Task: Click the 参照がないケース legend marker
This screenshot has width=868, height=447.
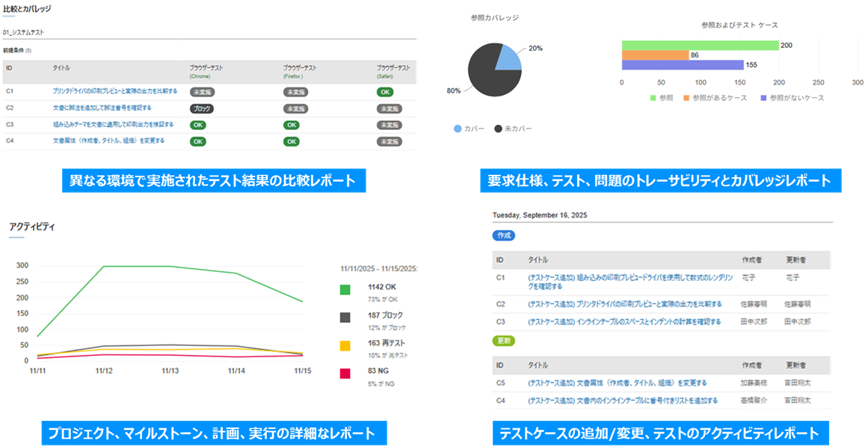Action: [x=763, y=98]
